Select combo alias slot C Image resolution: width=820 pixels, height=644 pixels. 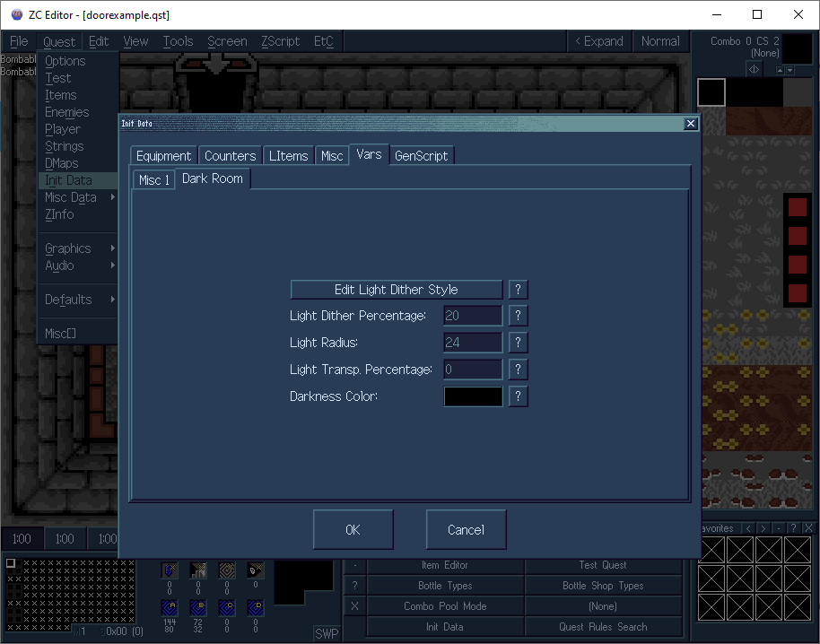click(226, 607)
